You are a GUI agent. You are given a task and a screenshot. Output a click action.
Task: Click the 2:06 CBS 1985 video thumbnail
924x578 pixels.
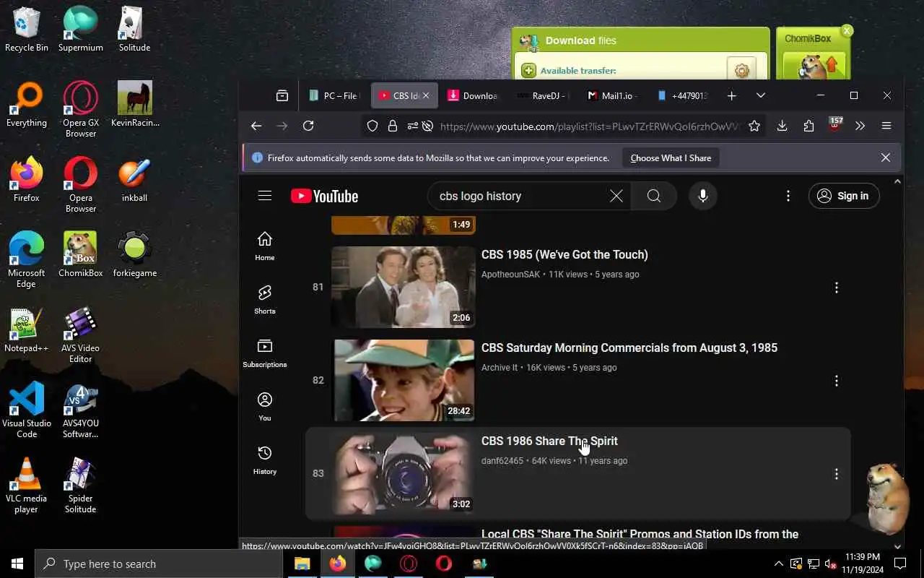click(x=403, y=287)
